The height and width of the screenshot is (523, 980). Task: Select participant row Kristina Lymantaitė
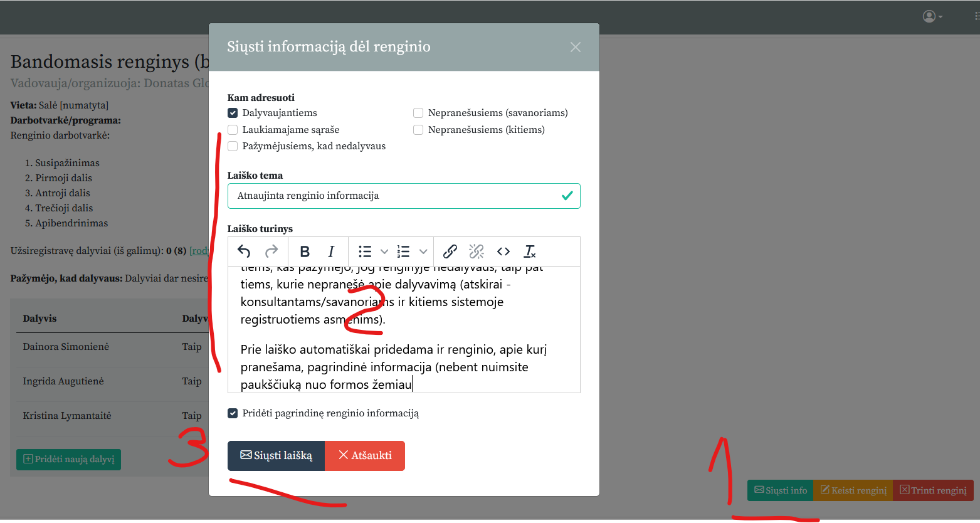click(112, 416)
